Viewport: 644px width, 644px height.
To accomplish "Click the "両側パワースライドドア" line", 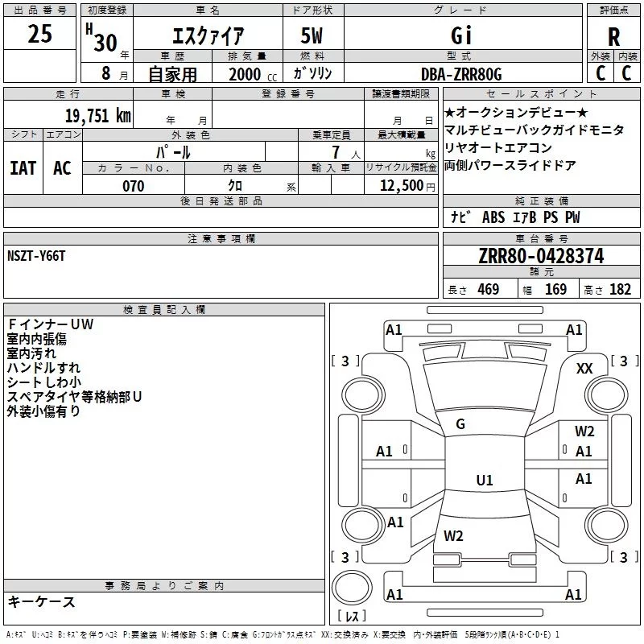I will tap(510, 165).
